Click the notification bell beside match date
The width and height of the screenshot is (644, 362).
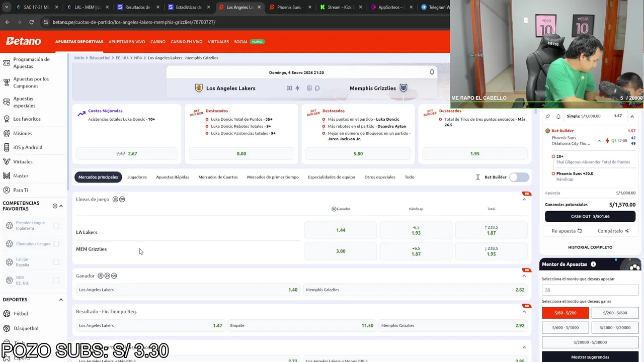(x=432, y=72)
